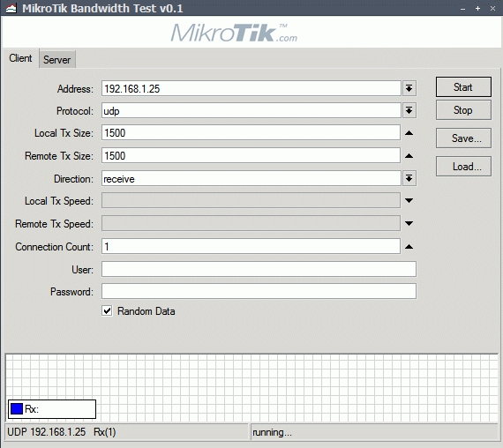Collapse the Connection Count option arrow
This screenshot has height=448, width=503.
(x=409, y=247)
